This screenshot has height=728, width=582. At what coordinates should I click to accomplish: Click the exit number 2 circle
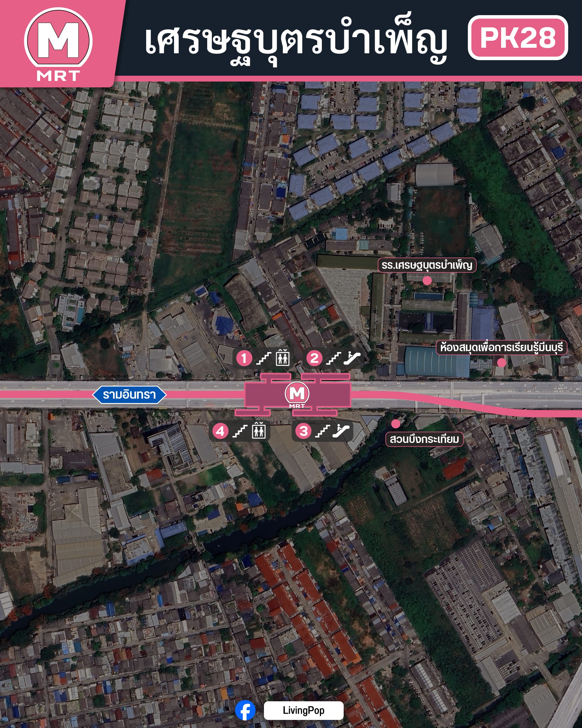314,358
